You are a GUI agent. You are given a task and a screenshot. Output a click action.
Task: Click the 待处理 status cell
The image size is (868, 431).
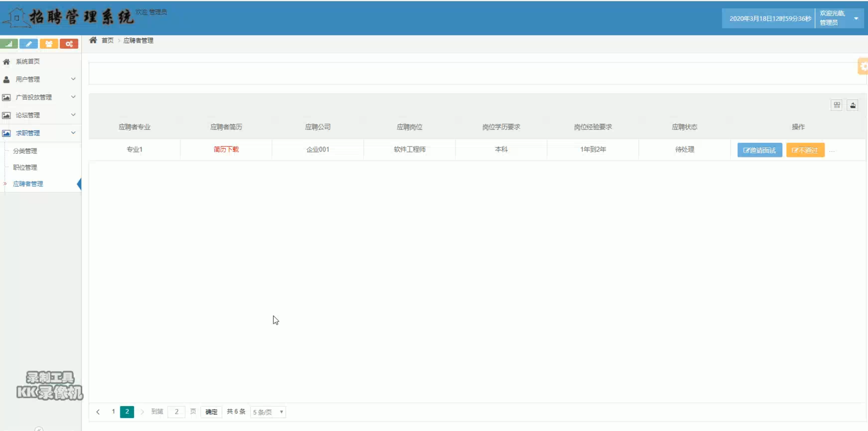click(x=685, y=149)
